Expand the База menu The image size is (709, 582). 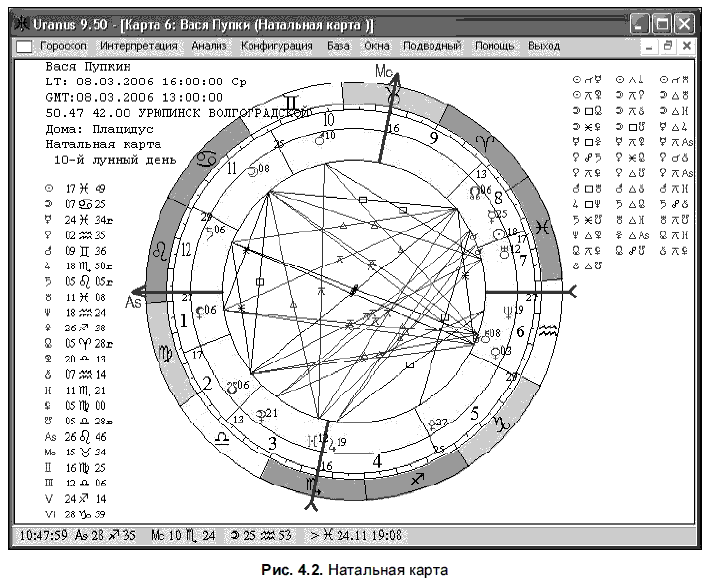[x=339, y=46]
